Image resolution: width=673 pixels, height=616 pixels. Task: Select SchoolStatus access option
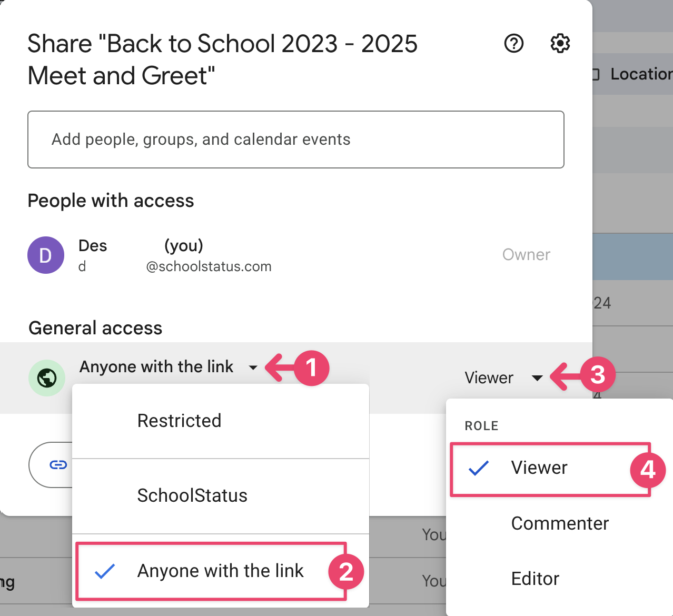[x=192, y=495]
